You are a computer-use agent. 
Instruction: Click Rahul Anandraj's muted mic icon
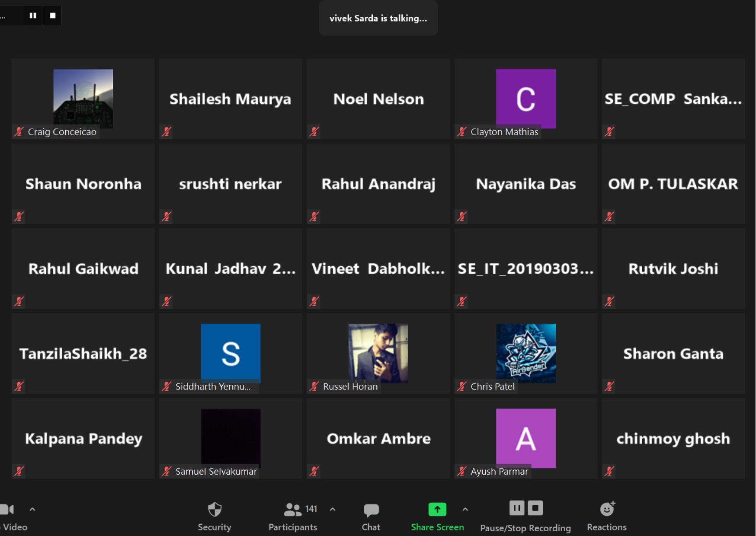[x=314, y=216]
